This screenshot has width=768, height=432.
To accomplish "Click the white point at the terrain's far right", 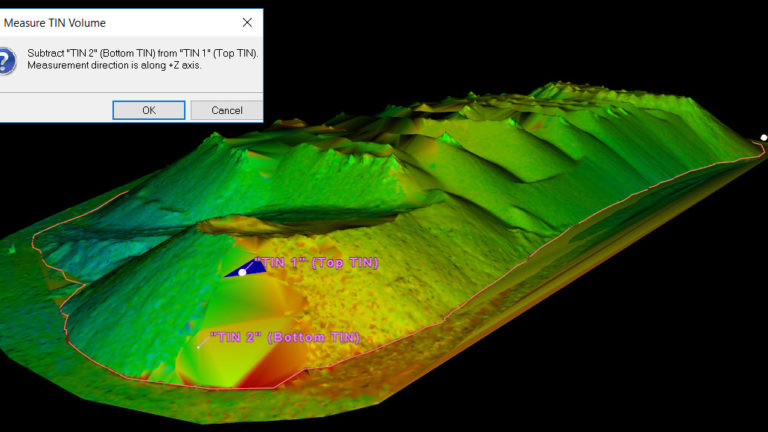I will coord(764,138).
